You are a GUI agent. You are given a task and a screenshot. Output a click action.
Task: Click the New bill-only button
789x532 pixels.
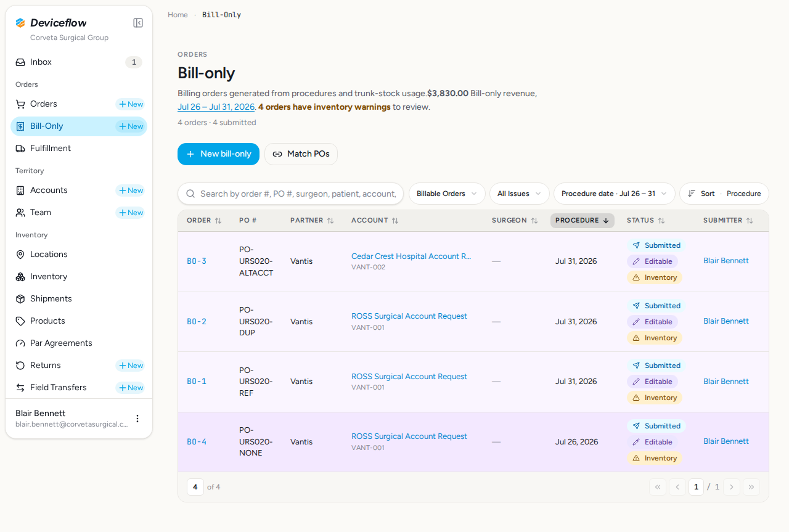pyautogui.click(x=218, y=154)
